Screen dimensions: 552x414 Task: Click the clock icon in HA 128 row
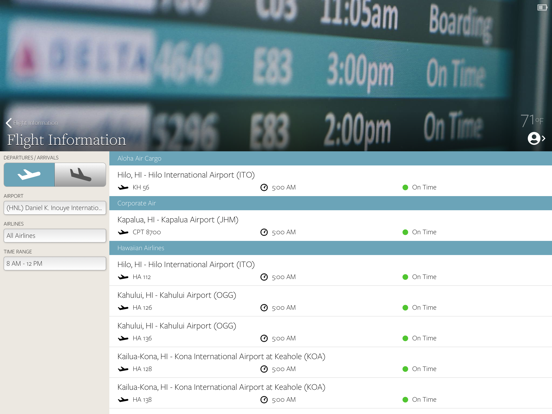264,369
